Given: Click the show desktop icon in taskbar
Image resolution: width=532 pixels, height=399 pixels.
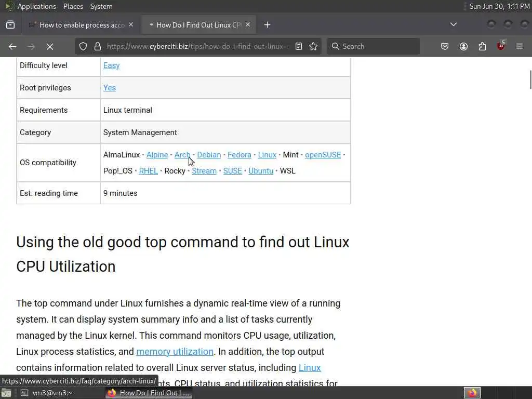Looking at the screenshot, I should click(x=6, y=393).
